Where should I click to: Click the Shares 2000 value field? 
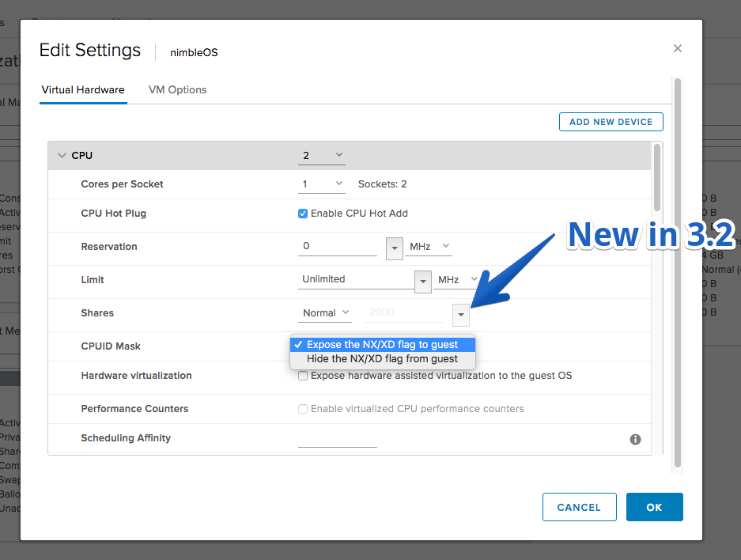point(404,312)
